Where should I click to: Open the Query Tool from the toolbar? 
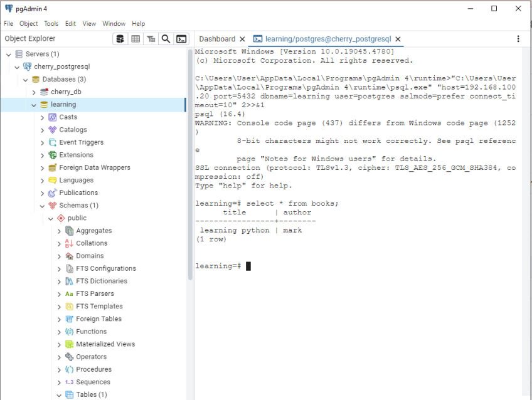(x=120, y=38)
